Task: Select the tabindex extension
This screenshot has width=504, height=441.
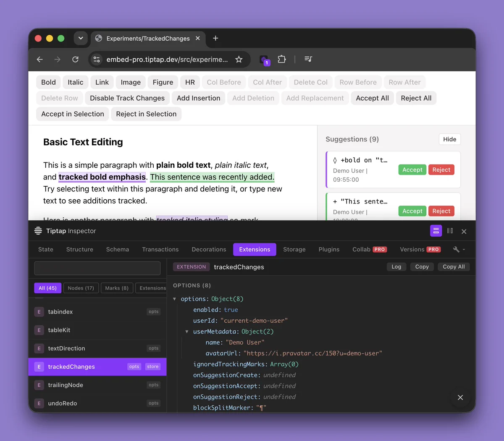Action: click(97, 312)
